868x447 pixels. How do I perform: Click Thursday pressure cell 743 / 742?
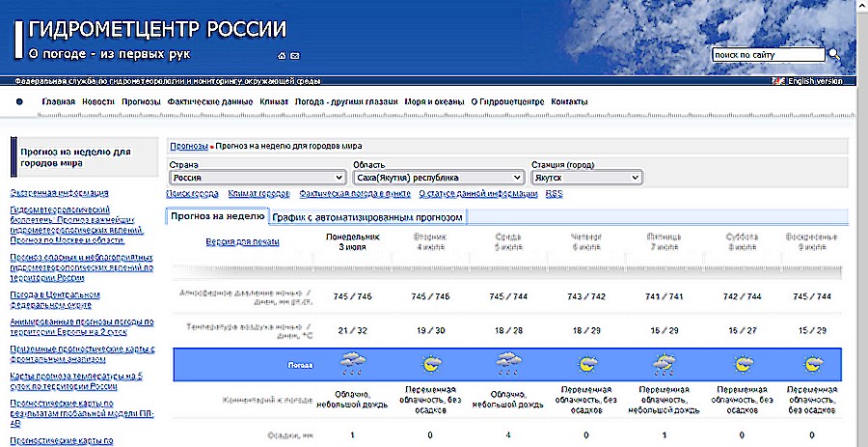(586, 297)
